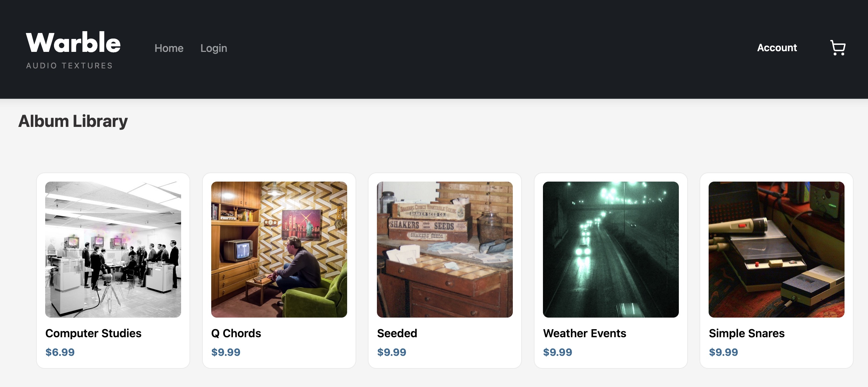868x387 pixels.
Task: Select the Weather Events title
Action: [585, 333]
